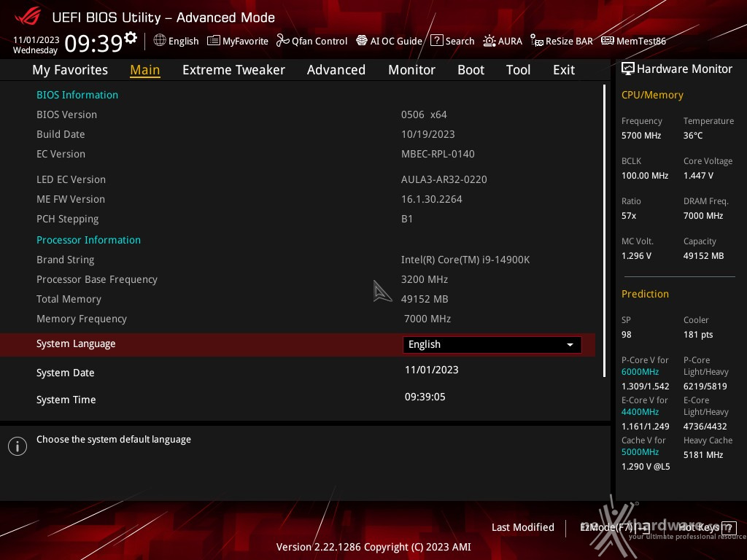Click the info circle icon
This screenshot has width=747, height=560.
(18, 446)
